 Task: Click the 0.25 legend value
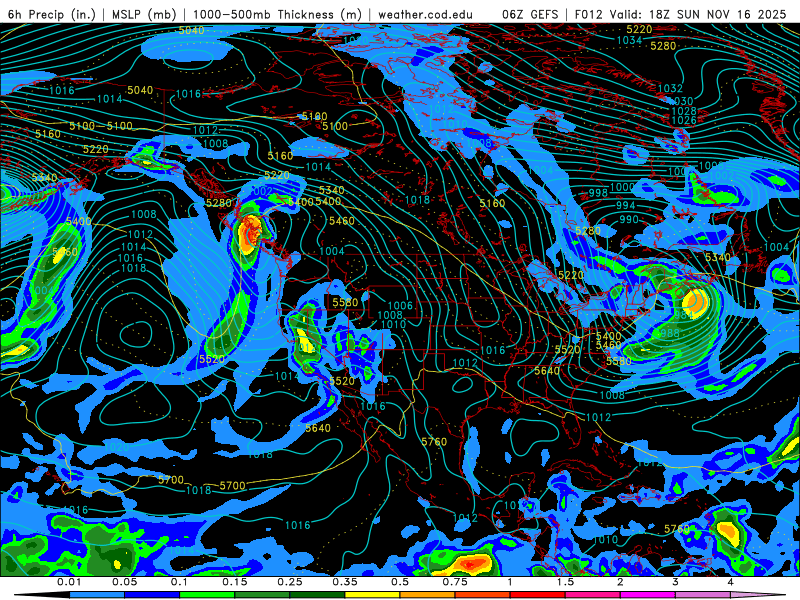(x=290, y=582)
